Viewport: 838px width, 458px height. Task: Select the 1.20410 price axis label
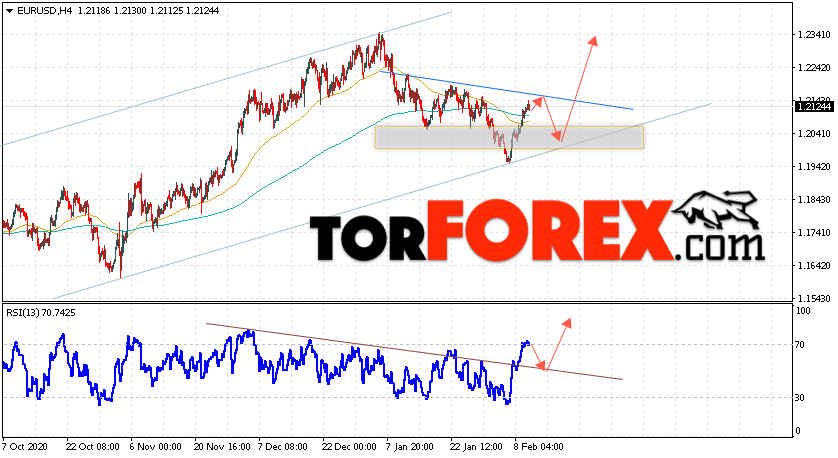click(814, 134)
